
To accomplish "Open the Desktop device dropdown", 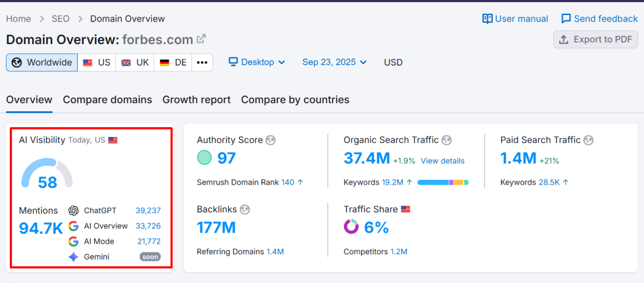I will click(257, 62).
